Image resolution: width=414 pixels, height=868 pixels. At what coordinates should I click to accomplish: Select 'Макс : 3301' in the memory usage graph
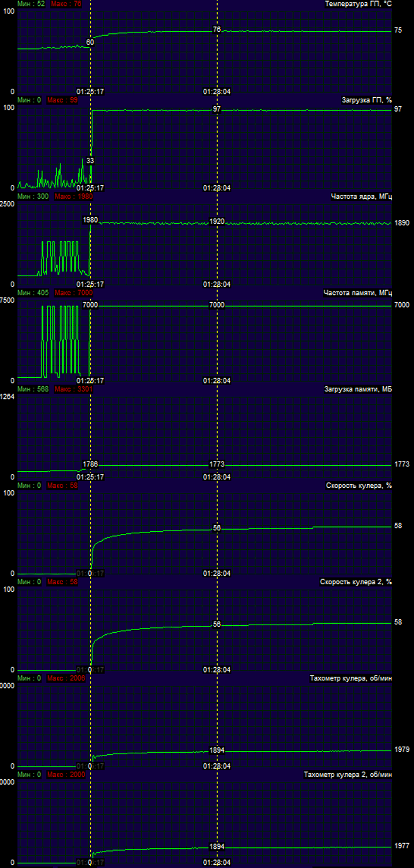[x=74, y=389]
